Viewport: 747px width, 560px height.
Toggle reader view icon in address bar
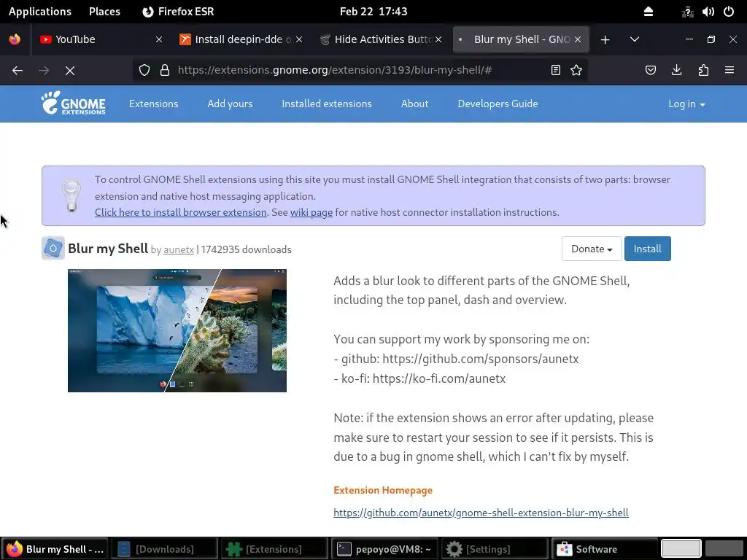tap(555, 71)
